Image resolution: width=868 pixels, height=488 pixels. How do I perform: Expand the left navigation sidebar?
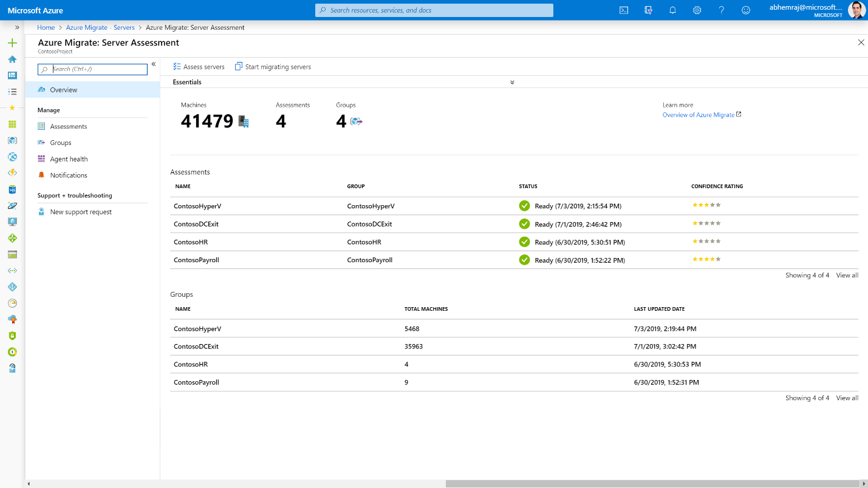17,27
